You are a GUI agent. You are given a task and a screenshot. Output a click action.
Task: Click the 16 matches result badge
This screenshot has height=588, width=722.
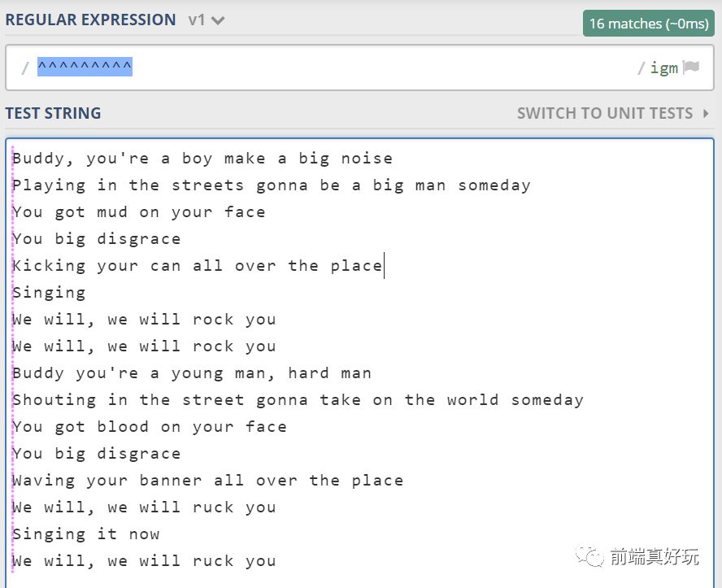648,23
